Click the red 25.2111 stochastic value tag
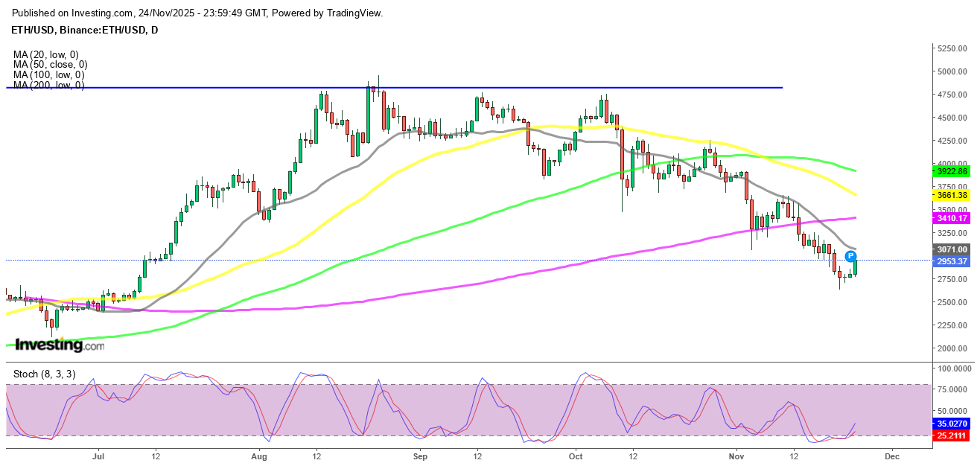 (952, 435)
